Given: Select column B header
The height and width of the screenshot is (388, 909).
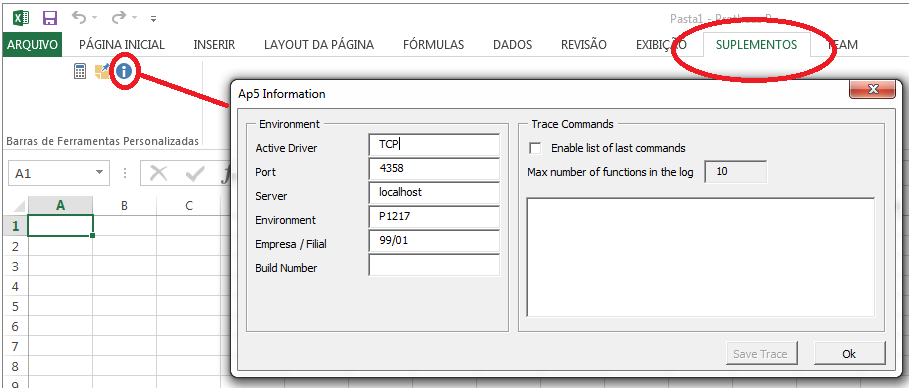Looking at the screenshot, I should point(125,205).
